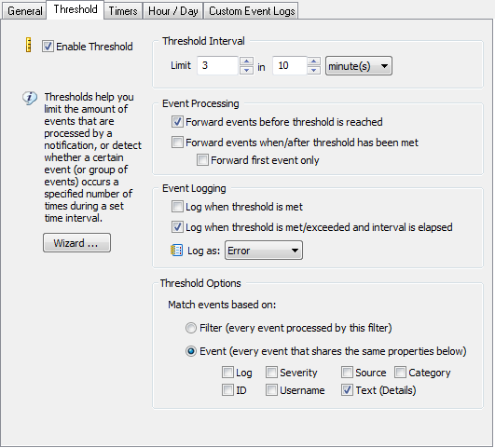The image size is (495, 448).
Task: Increase the interval value with up arrow
Action: [x=313, y=61]
